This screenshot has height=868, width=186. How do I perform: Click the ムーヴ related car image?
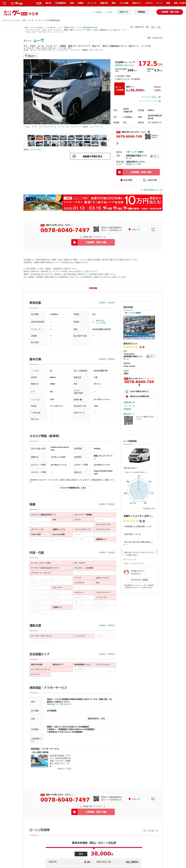[x=139, y=455]
